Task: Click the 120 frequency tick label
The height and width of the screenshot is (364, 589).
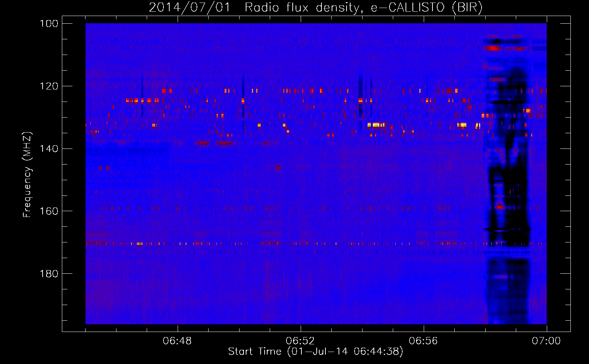Action: point(49,86)
